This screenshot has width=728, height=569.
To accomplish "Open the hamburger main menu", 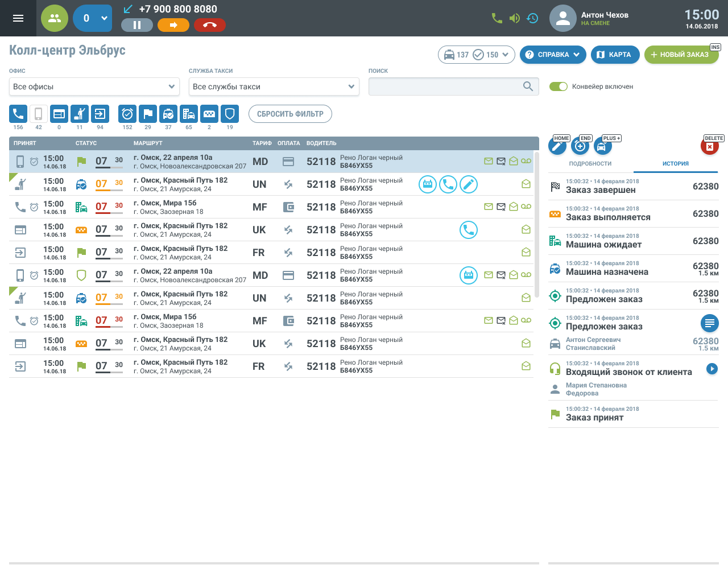I will tap(18, 18).
